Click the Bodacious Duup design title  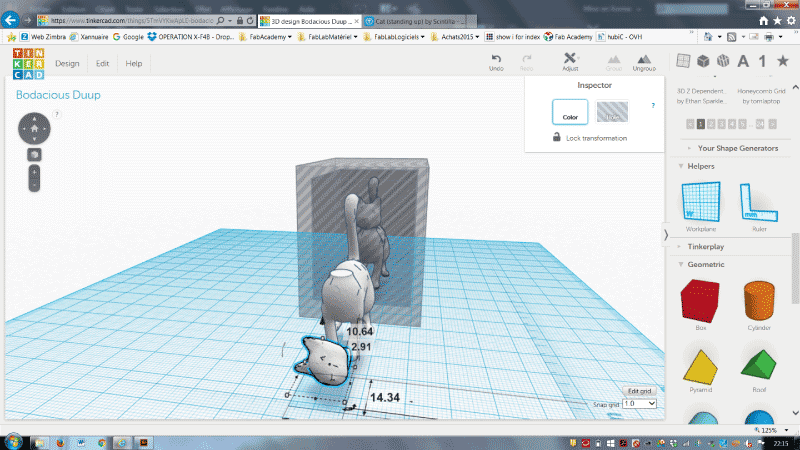click(58, 95)
